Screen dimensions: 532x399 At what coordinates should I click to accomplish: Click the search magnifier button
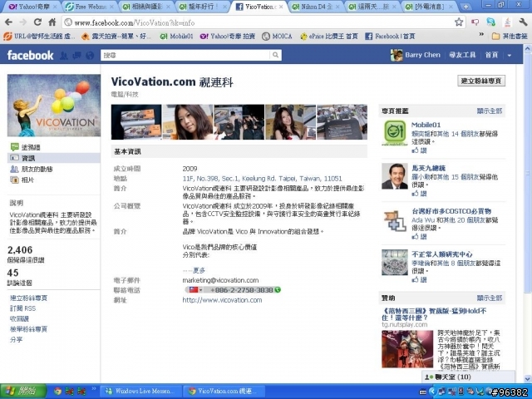(276, 55)
